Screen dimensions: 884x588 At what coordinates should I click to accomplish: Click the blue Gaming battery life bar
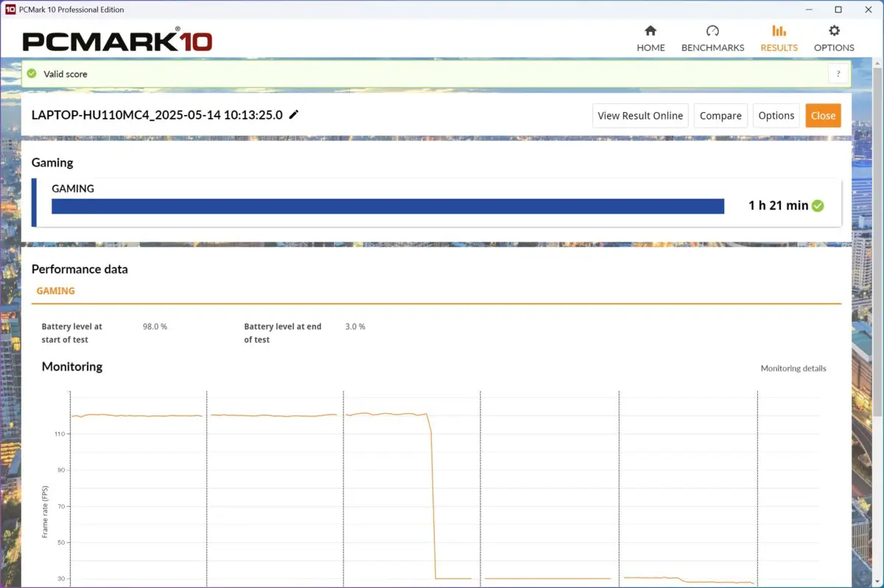click(x=388, y=206)
